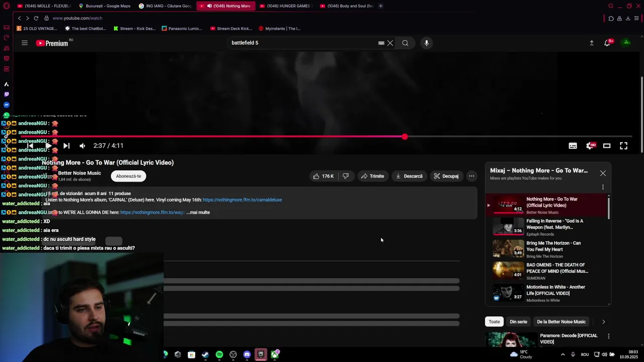644x362 pixels.
Task: Switch to HUNGER GAMES browser tab
Action: tap(286, 6)
